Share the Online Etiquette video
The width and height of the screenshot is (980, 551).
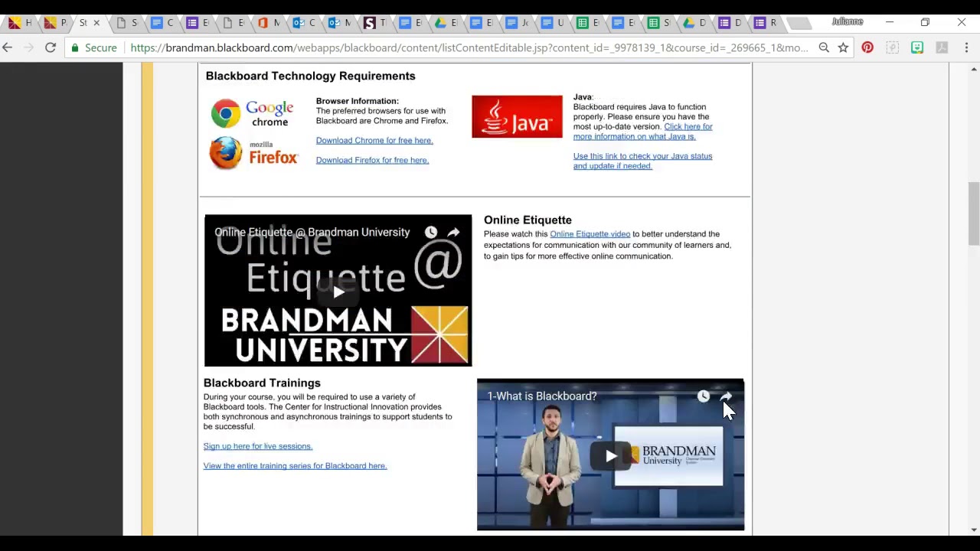tap(453, 232)
